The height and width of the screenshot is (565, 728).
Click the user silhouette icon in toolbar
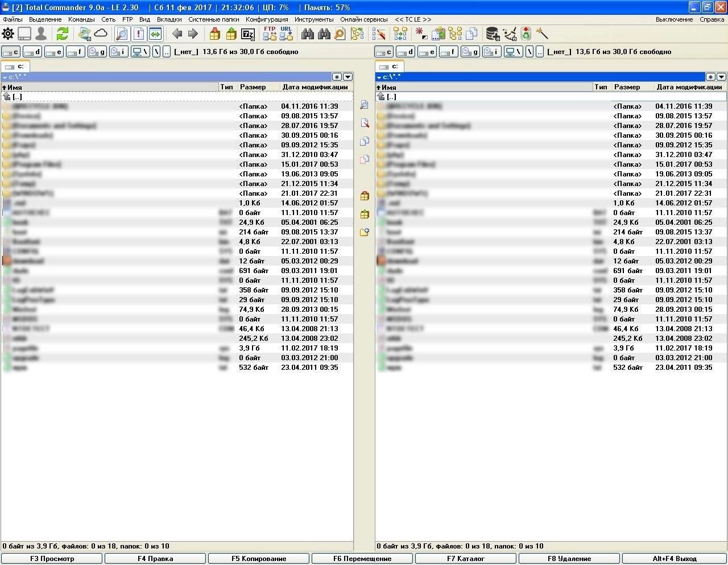41,34
